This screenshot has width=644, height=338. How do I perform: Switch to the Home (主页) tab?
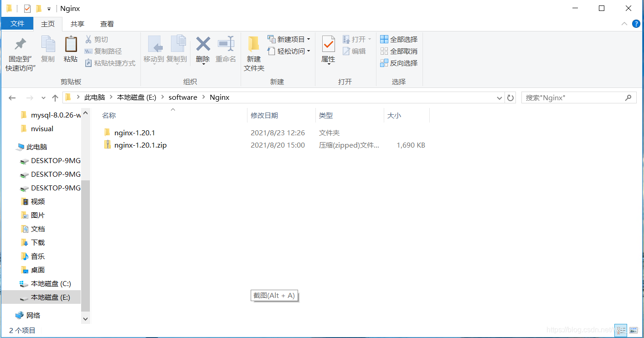(x=48, y=24)
